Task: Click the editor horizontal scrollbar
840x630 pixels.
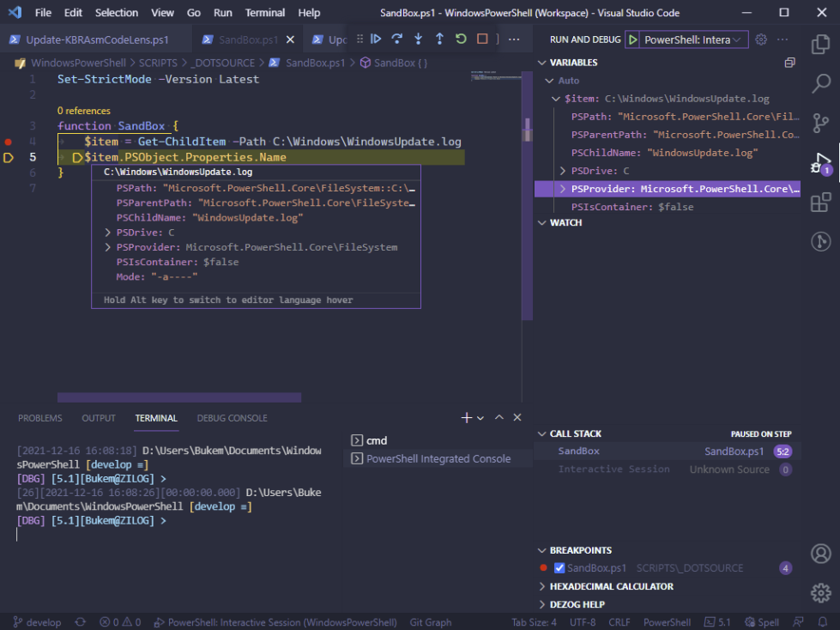Action: point(179,397)
